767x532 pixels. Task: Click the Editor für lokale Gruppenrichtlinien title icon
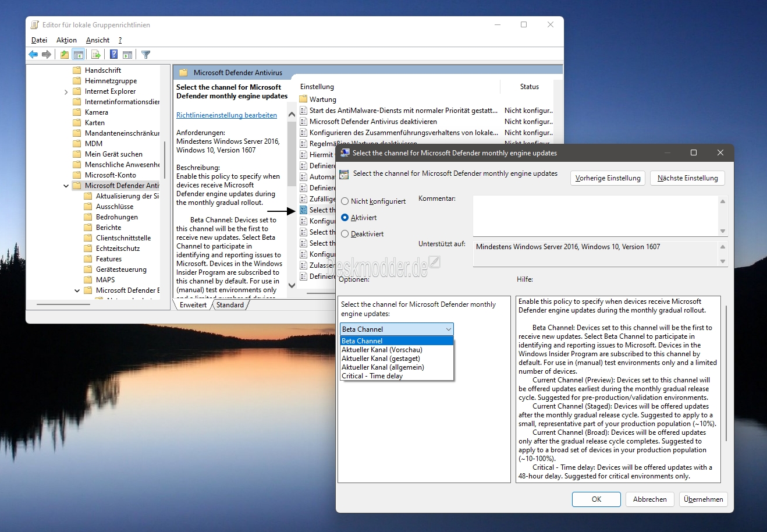35,25
